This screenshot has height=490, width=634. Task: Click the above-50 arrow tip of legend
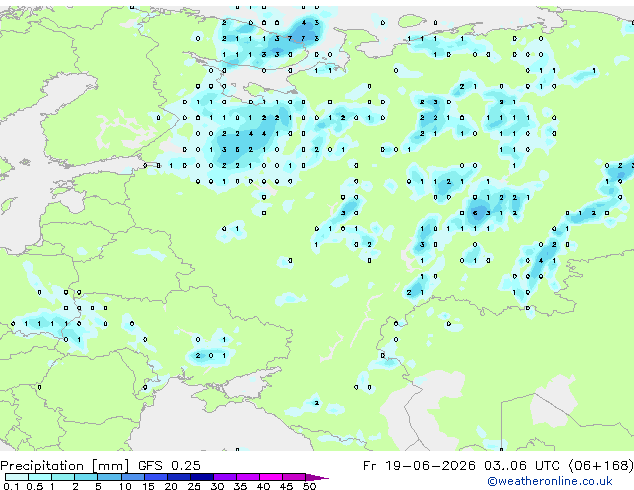[x=317, y=477]
